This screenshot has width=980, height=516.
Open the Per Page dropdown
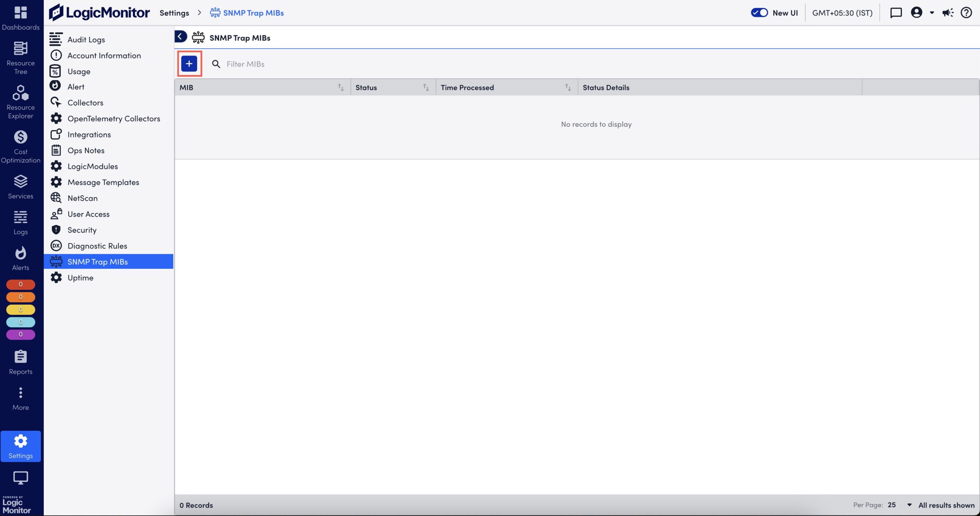(899, 505)
